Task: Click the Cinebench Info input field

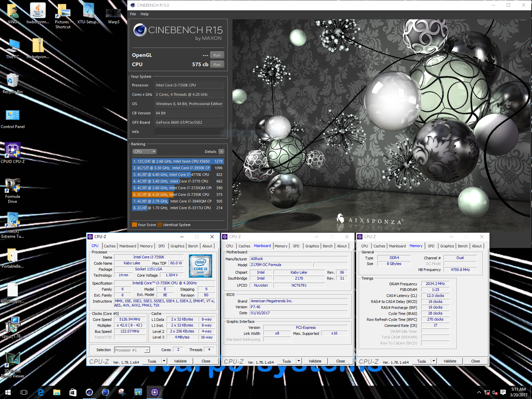Action: pos(189,132)
